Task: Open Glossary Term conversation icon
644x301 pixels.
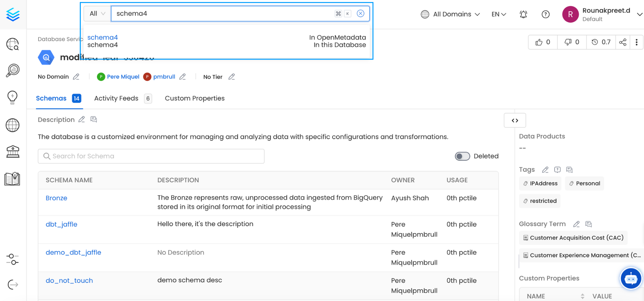Action: [x=589, y=224]
